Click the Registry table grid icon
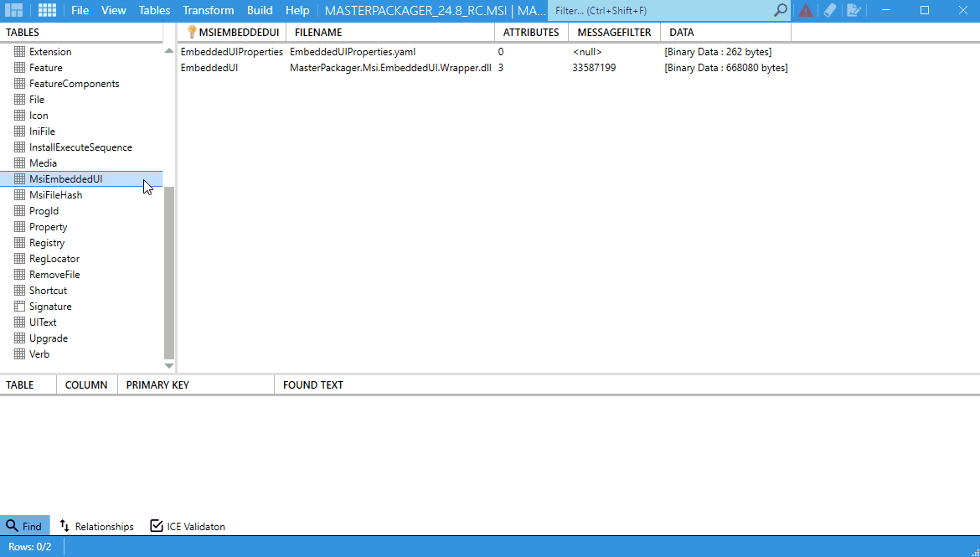980x557 pixels. [19, 243]
